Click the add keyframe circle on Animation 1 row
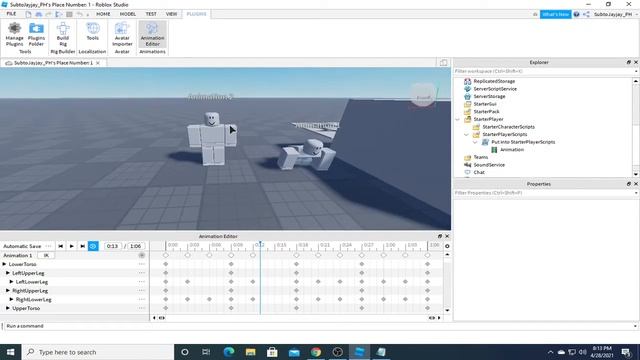The image size is (640, 360). pyautogui.click(x=142, y=255)
